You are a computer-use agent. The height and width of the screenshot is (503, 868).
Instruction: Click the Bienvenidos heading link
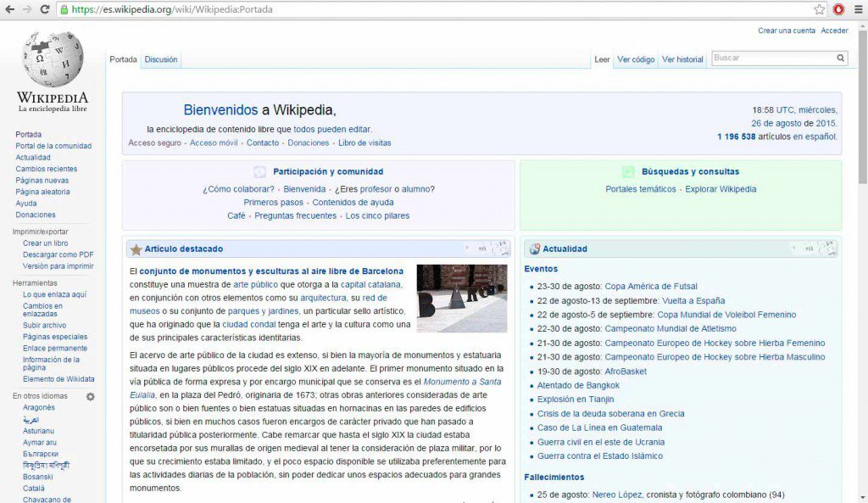coord(220,110)
